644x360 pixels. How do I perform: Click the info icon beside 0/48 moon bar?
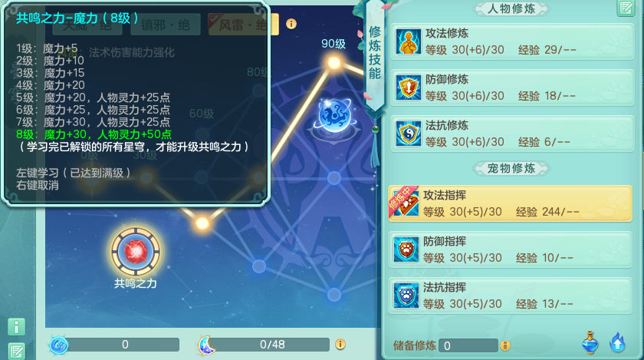pos(340,344)
